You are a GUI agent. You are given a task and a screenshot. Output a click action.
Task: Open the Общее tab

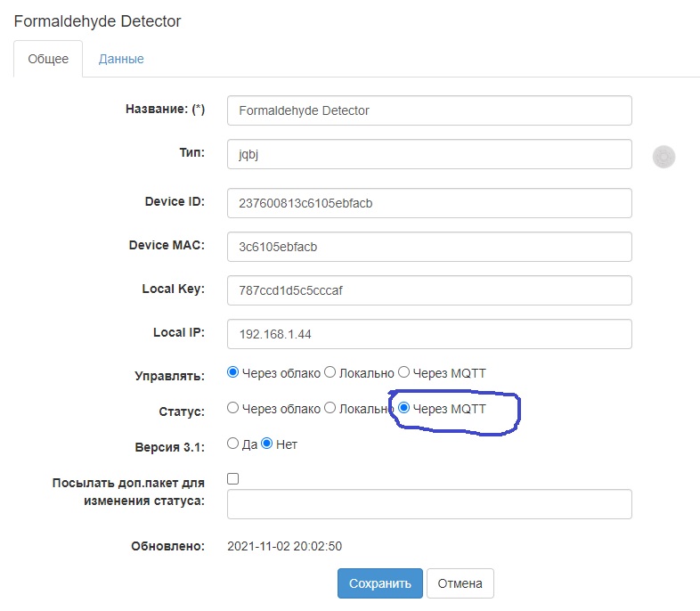point(48,59)
